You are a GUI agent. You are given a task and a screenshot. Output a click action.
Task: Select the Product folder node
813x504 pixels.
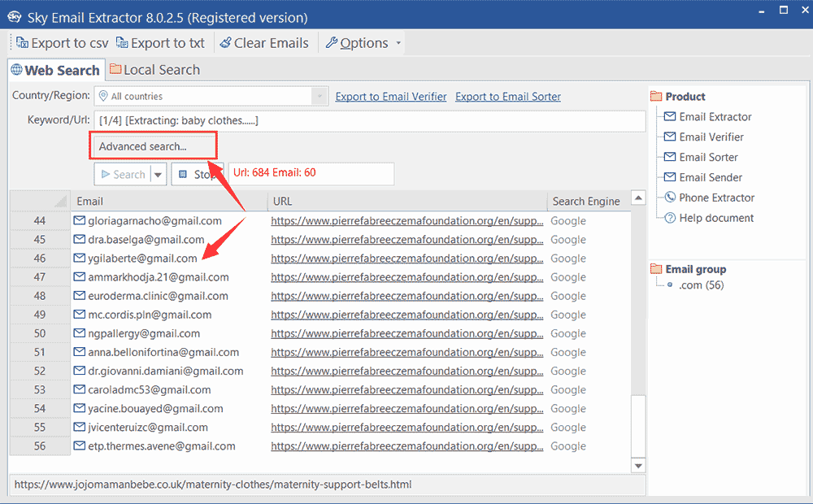pos(678,97)
